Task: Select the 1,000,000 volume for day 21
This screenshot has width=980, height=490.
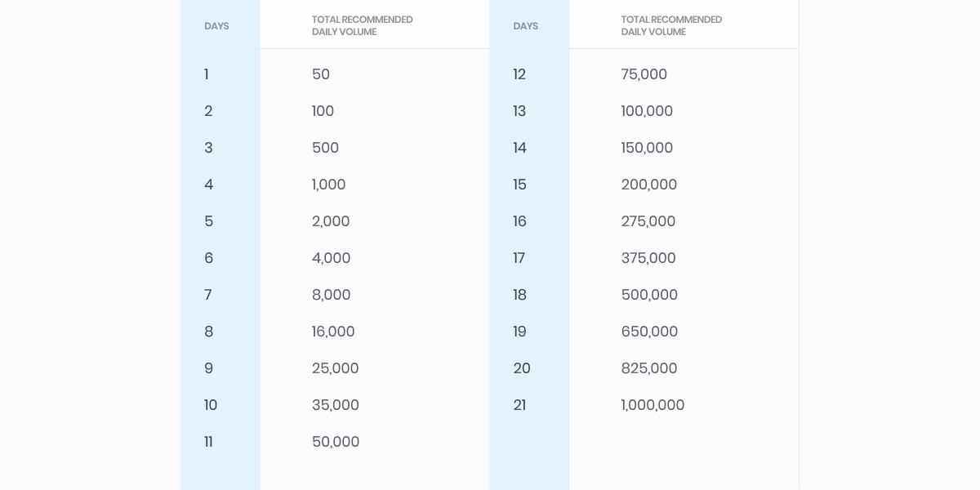Action: coord(653,405)
